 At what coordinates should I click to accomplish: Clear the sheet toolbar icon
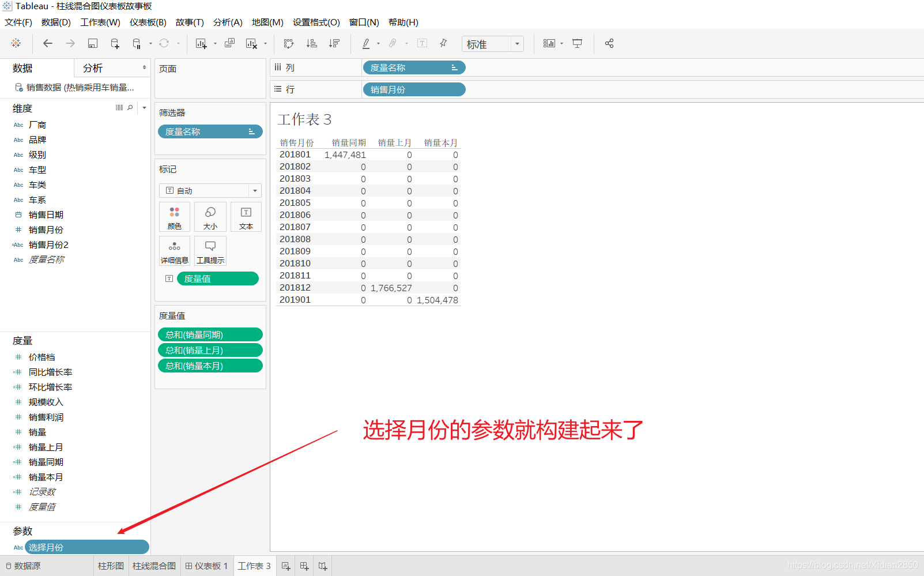[251, 43]
